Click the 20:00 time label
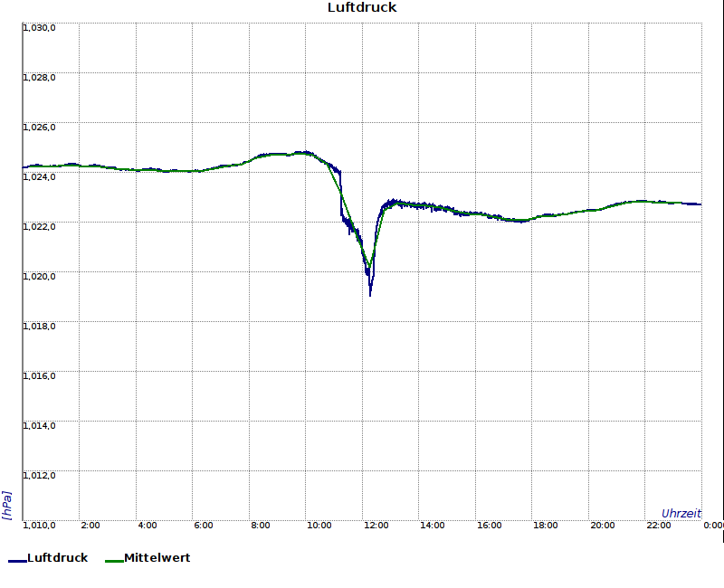Screen dimensions: 724x588 coord(602,526)
